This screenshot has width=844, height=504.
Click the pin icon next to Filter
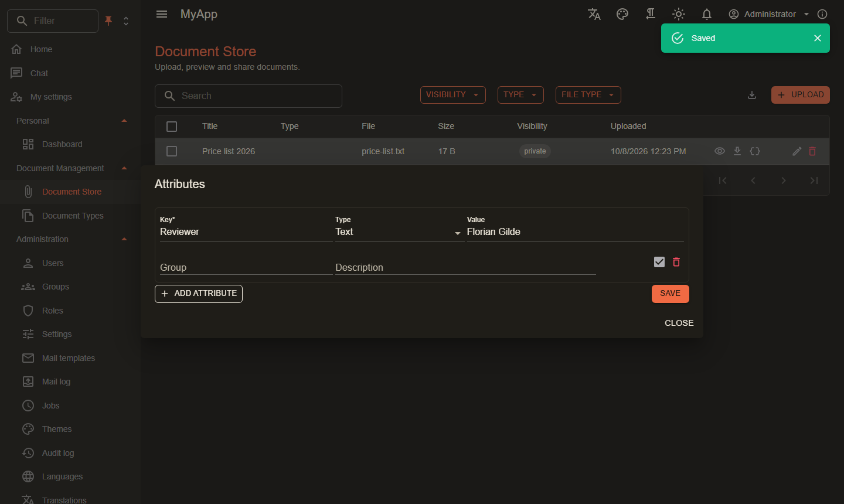pyautogui.click(x=108, y=21)
